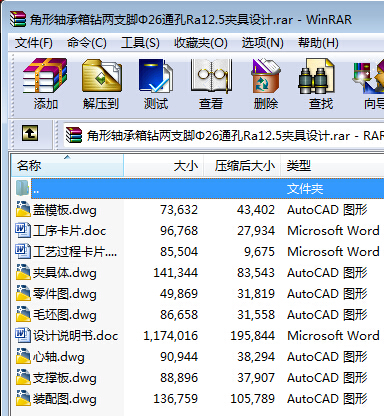The height and width of the screenshot is (416, 384).
Task: Click the WinRAR icon in title bar
Action: 18,19
